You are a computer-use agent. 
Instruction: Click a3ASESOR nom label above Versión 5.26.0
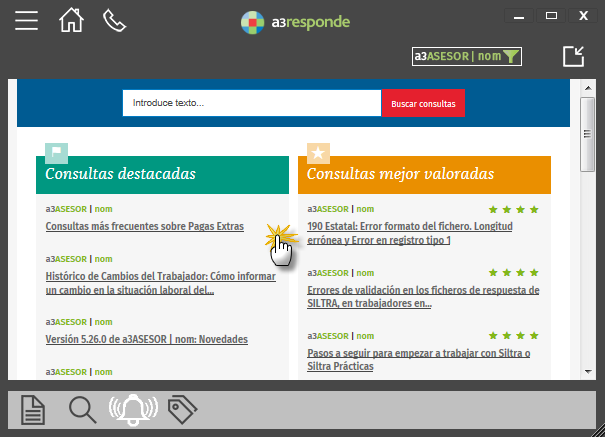pos(79,322)
